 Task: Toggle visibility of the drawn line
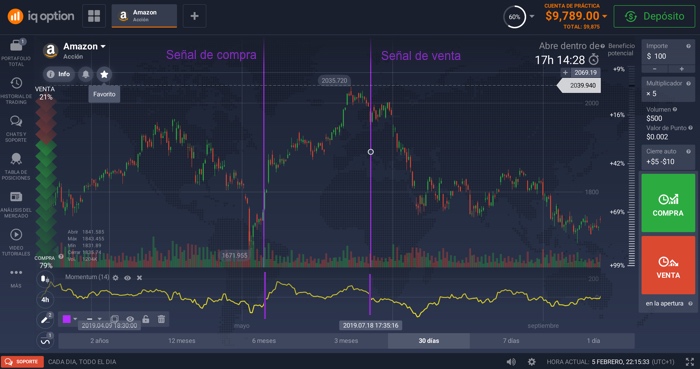[130, 319]
